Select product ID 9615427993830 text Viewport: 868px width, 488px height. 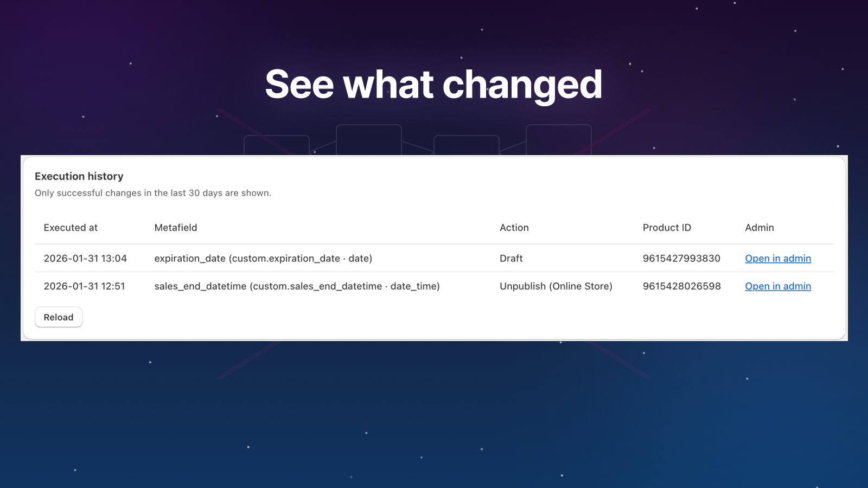[681, 259]
